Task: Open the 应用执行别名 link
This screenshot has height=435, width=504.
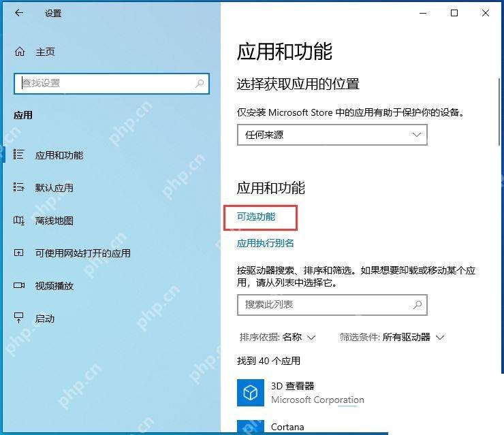Action: (x=266, y=243)
